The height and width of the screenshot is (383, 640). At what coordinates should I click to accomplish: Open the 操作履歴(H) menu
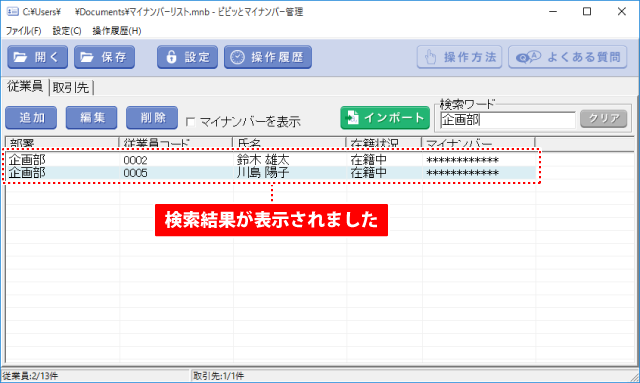click(117, 31)
